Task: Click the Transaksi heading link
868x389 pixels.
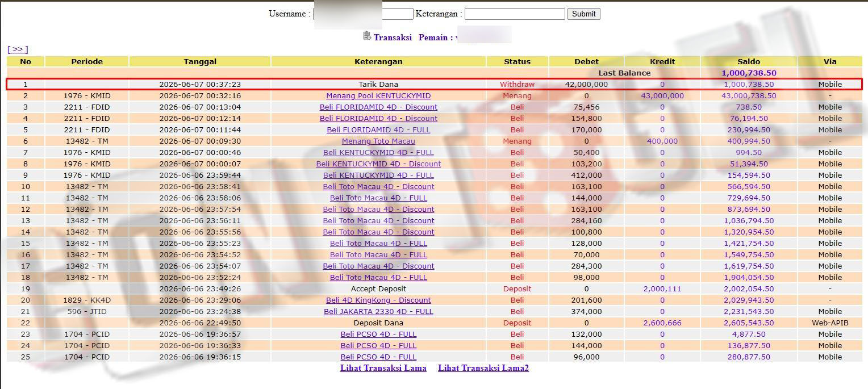Action: pyautogui.click(x=393, y=37)
